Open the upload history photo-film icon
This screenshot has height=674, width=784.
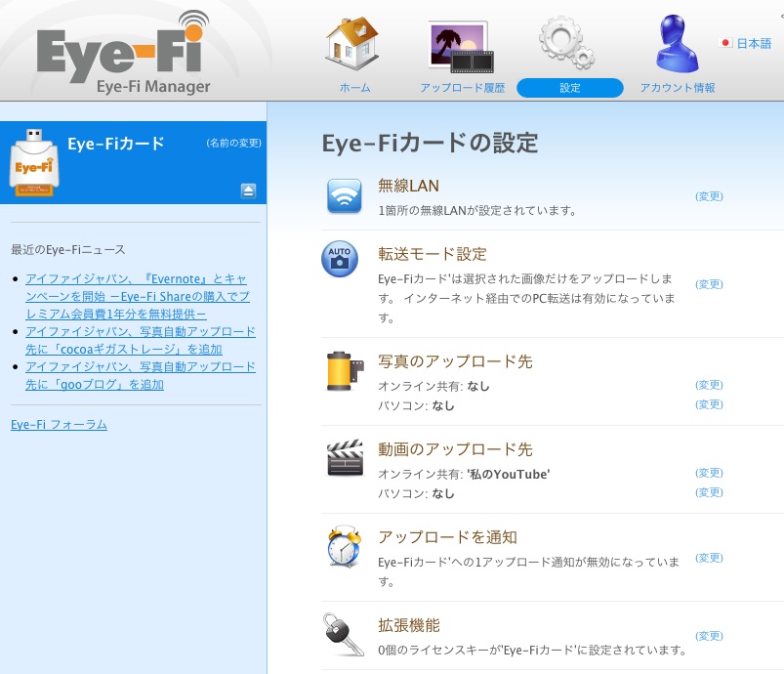[461, 46]
